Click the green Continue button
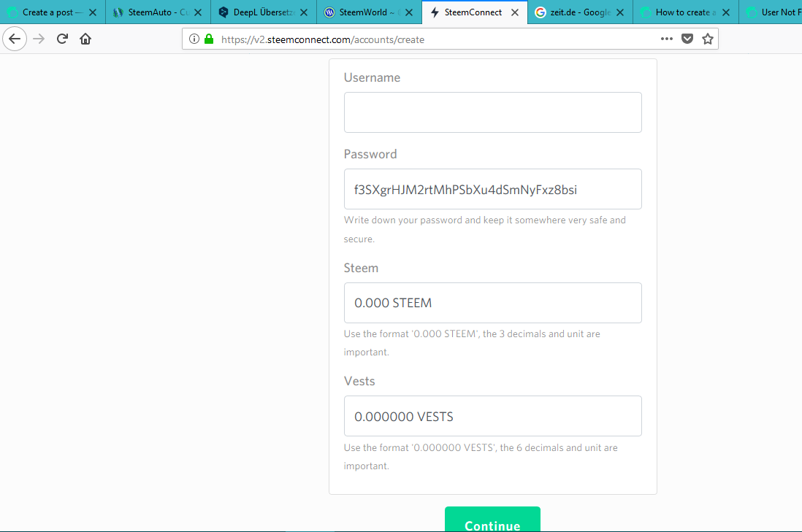Viewport: 802px width, 532px height. click(492, 519)
